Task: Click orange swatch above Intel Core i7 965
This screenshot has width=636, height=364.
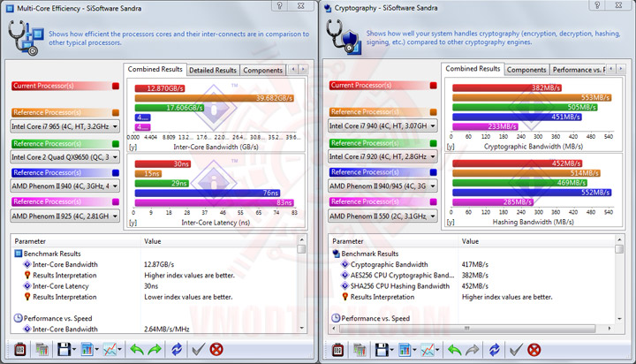Action: tap(116, 113)
